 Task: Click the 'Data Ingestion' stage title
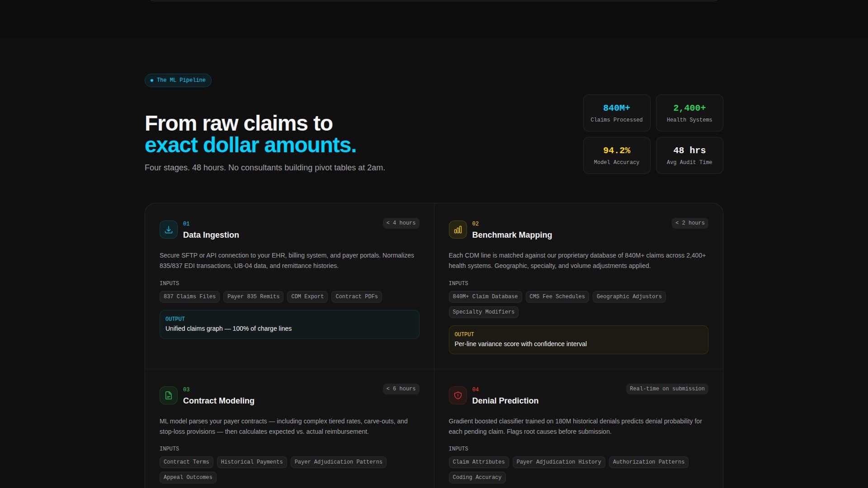pyautogui.click(x=211, y=235)
